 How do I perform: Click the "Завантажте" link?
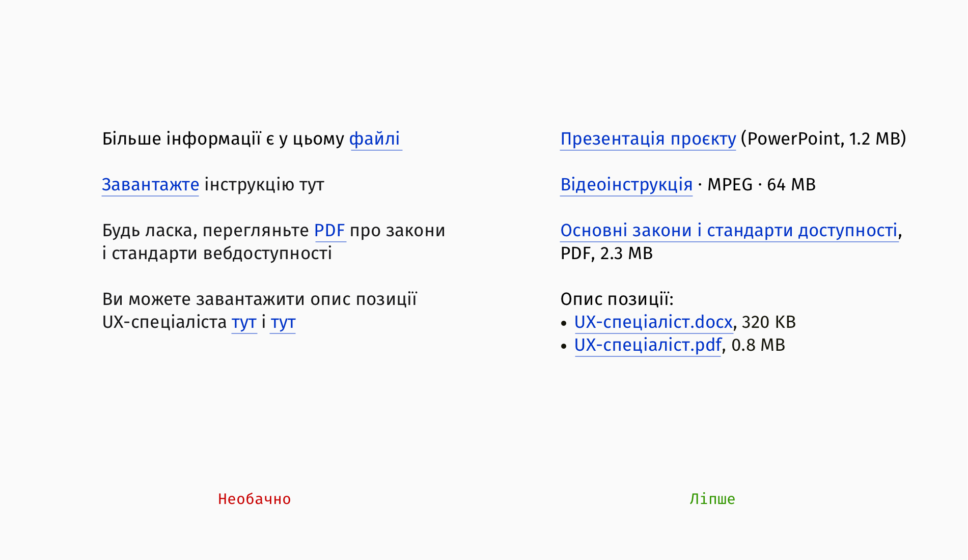150,185
